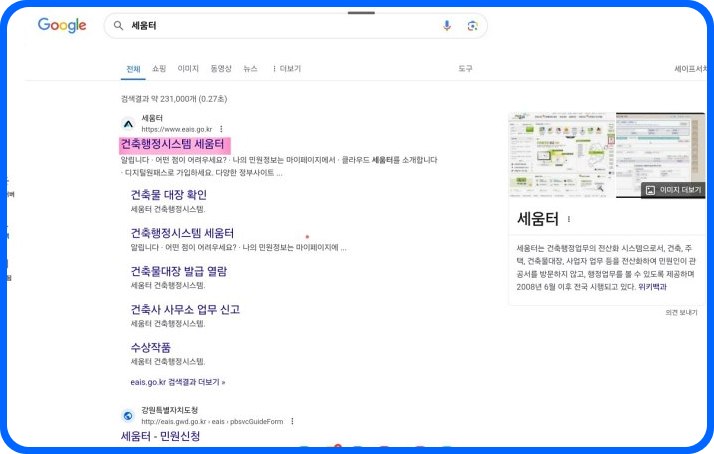Open the right knowledge panel screenshot thumbnail
Image resolution: width=714 pixels, height=454 pixels.
[x=660, y=155]
